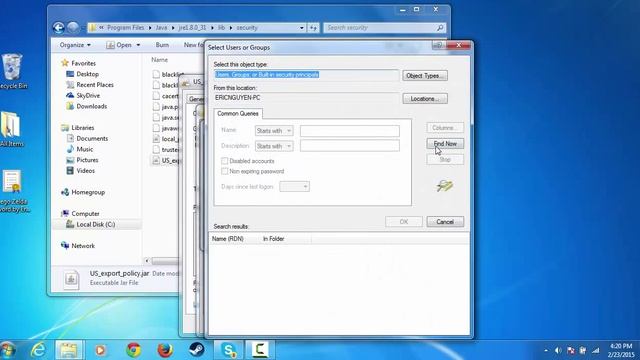Select Desktop under Favorites
Image resolution: width=640 pixels, height=360 pixels.
(82, 74)
